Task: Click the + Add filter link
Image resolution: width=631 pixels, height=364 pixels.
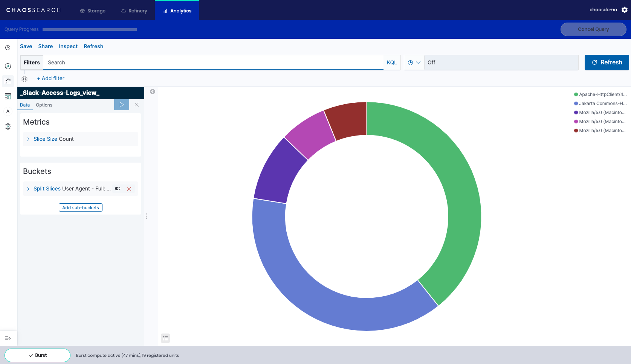Action: [50, 78]
